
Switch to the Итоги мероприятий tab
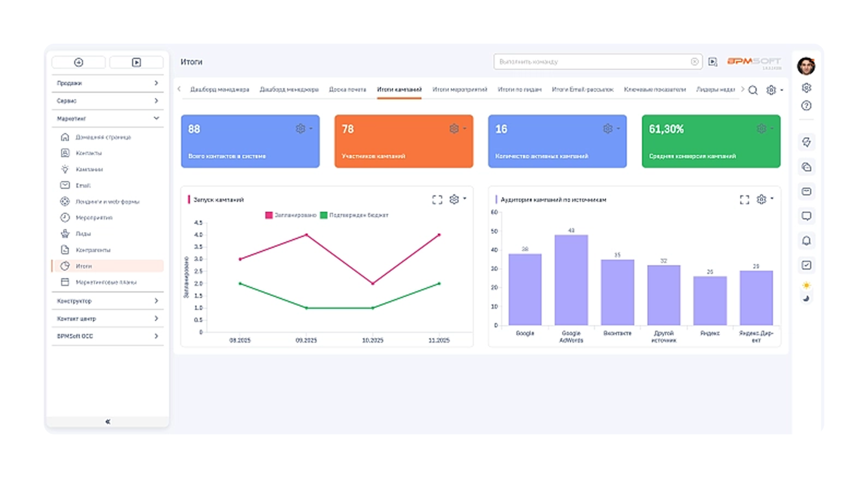pyautogui.click(x=460, y=89)
